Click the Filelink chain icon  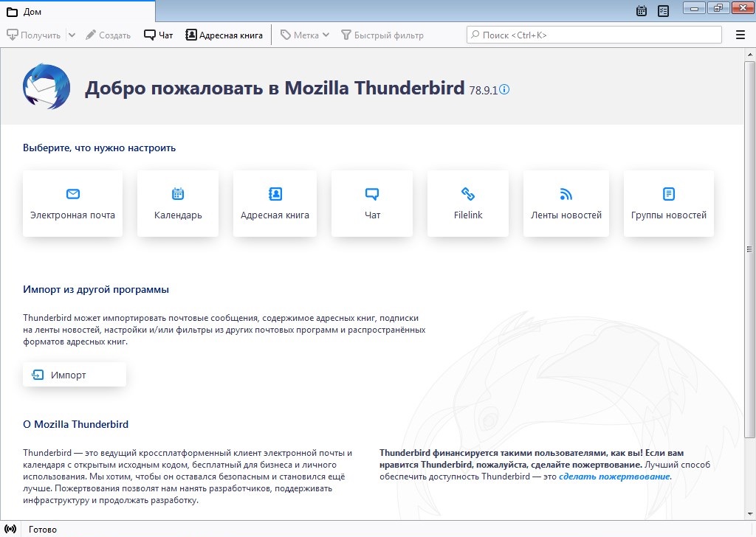point(468,194)
